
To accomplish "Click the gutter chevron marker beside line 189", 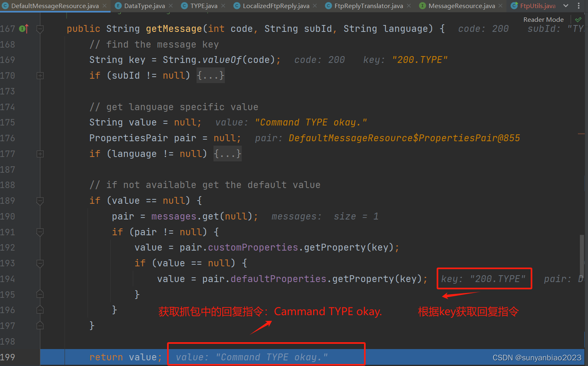I will click(x=40, y=201).
